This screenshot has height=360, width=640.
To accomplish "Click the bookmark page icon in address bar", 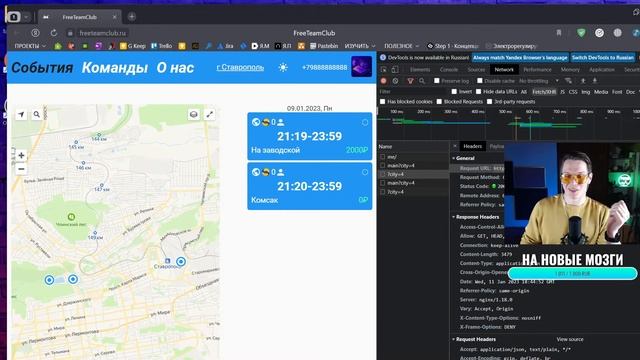I will [x=558, y=33].
